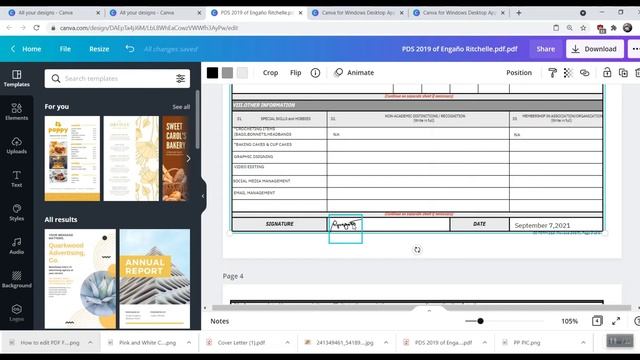This screenshot has height=360, width=640.
Task: Open the Position panel
Action: click(x=519, y=73)
